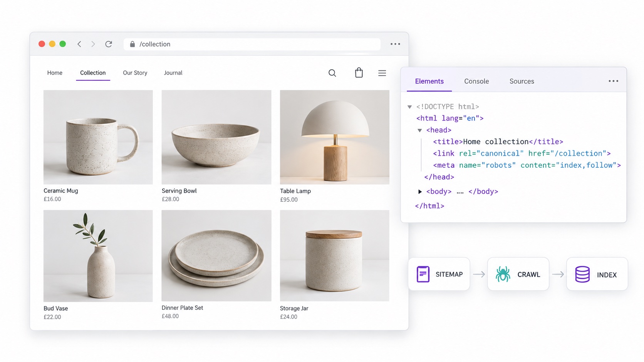This screenshot has width=644, height=362.
Task: Open the Storage Jar product image
Action: [x=335, y=255]
